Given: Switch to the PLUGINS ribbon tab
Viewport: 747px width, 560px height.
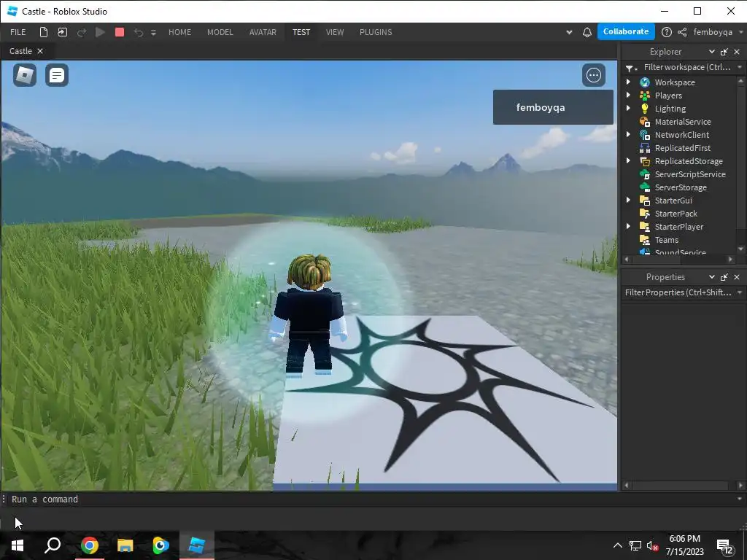Looking at the screenshot, I should click(x=376, y=32).
